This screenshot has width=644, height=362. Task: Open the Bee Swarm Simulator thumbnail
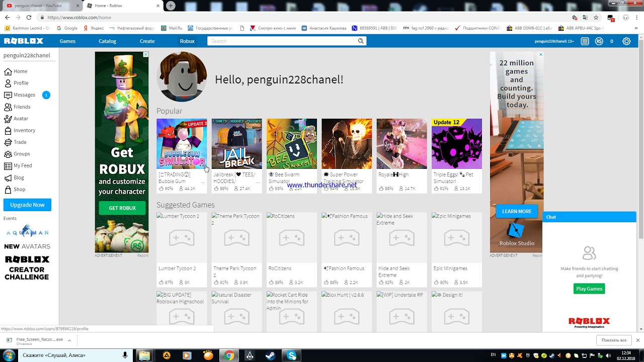[x=292, y=144]
